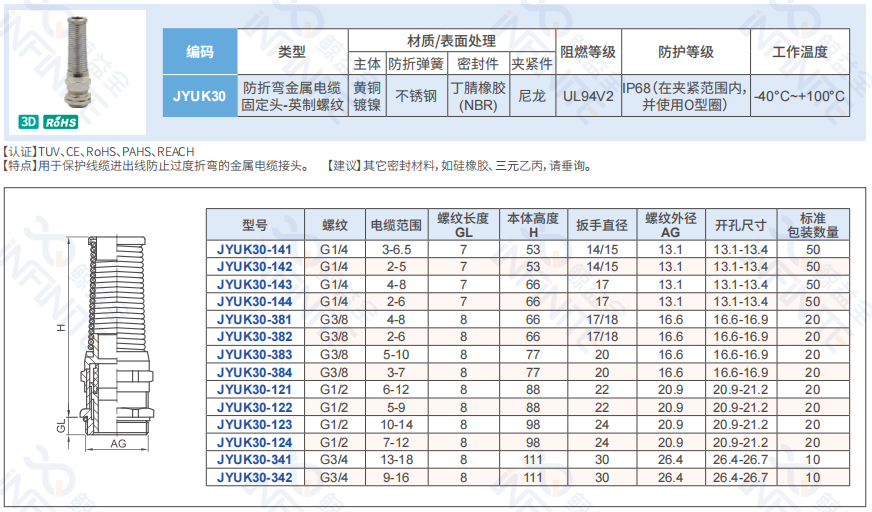Click the 工作温度 header
Viewport: 872px width, 512px height.
pos(800,52)
